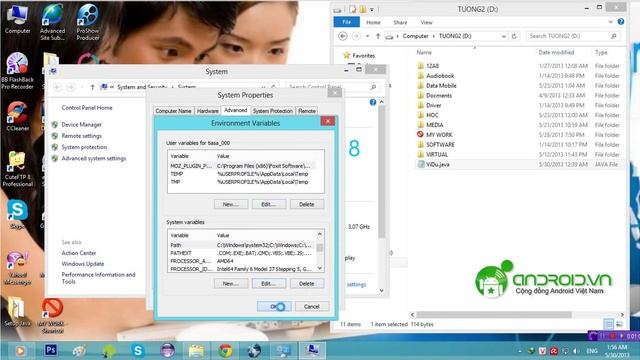The width and height of the screenshot is (640, 360).
Task: Click the volume icon in system tray
Action: coord(576,351)
